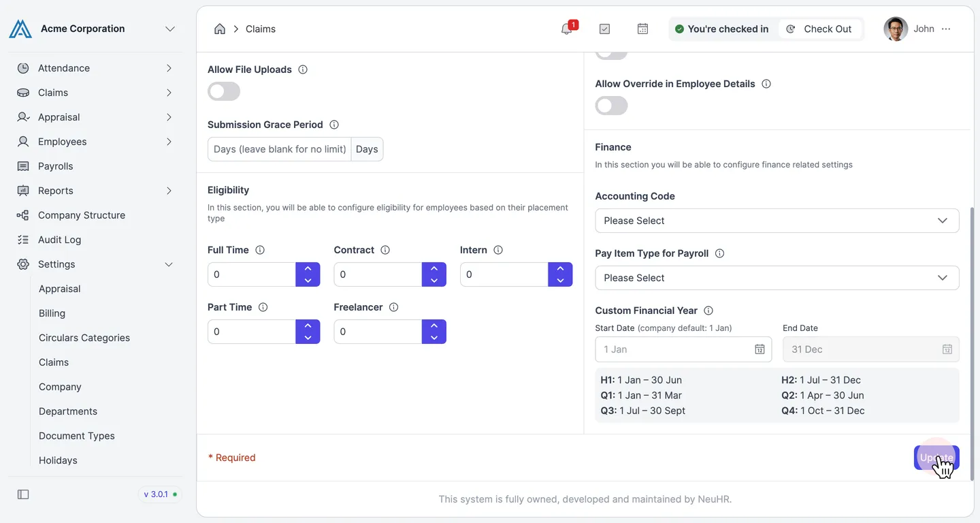This screenshot has height=523, width=980.
Task: Open Company under Settings
Action: (60, 387)
